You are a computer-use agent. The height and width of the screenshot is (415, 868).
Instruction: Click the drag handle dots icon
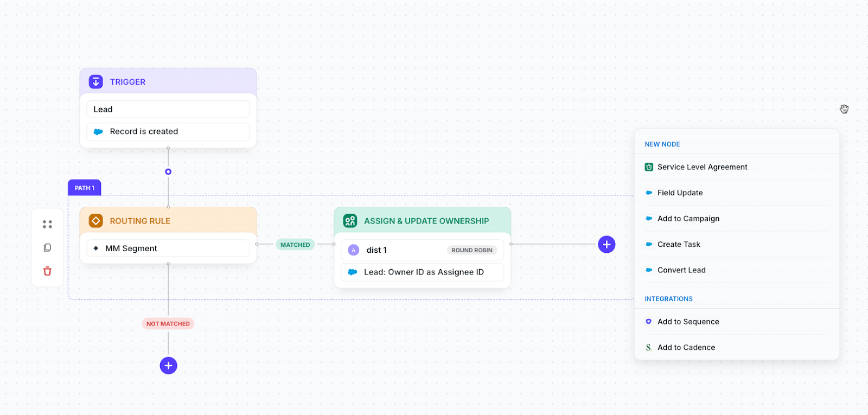[47, 224]
